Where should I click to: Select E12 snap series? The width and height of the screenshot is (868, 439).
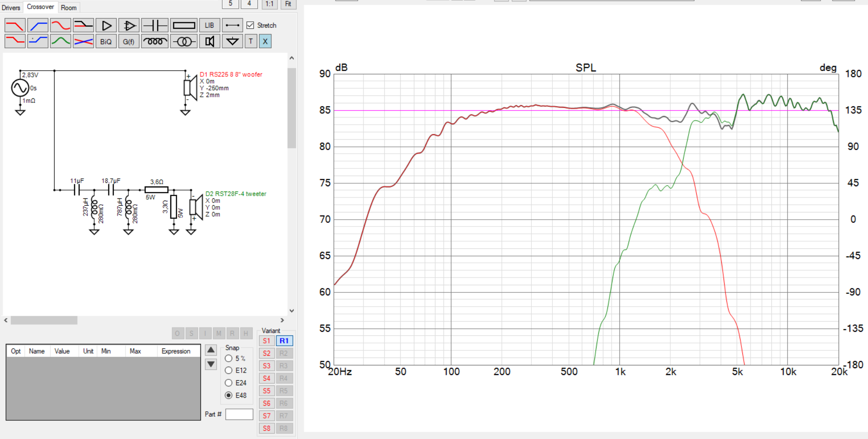[229, 371]
